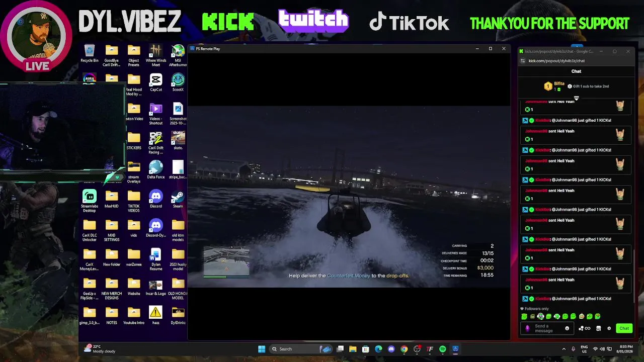This screenshot has height=362, width=644.
Task: Open the CarX DLC Unlocker folder
Action: (x=90, y=230)
